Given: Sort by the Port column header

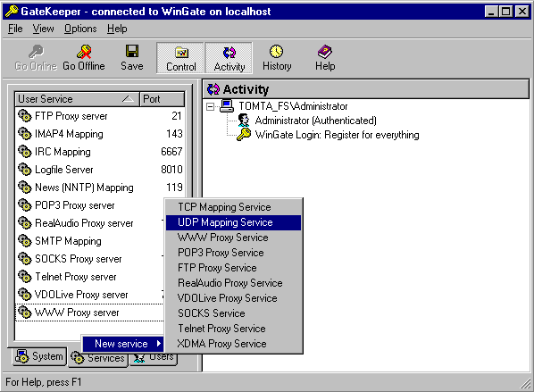Looking at the screenshot, I should click(163, 99).
